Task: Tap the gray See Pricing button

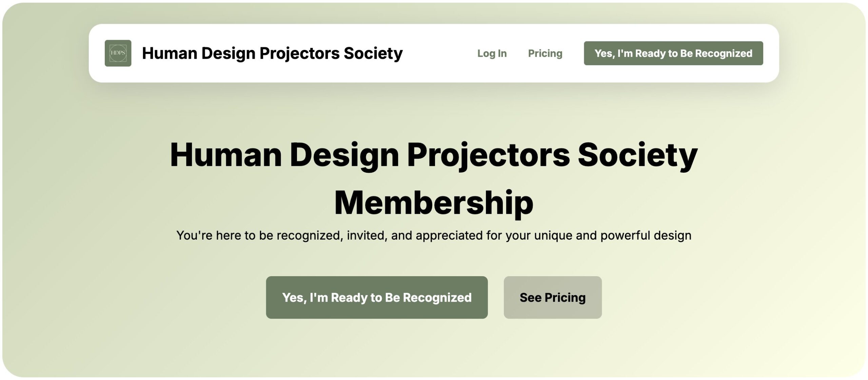Action: tap(552, 297)
